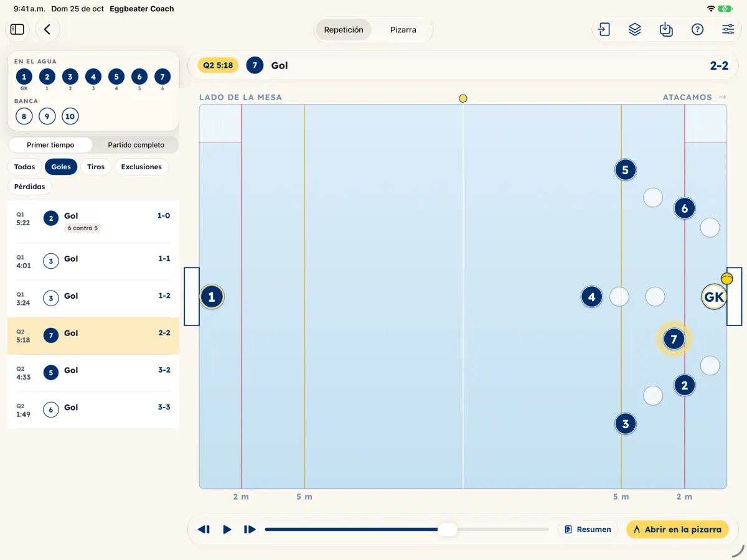Select player 1 near the left goal

coord(212,297)
